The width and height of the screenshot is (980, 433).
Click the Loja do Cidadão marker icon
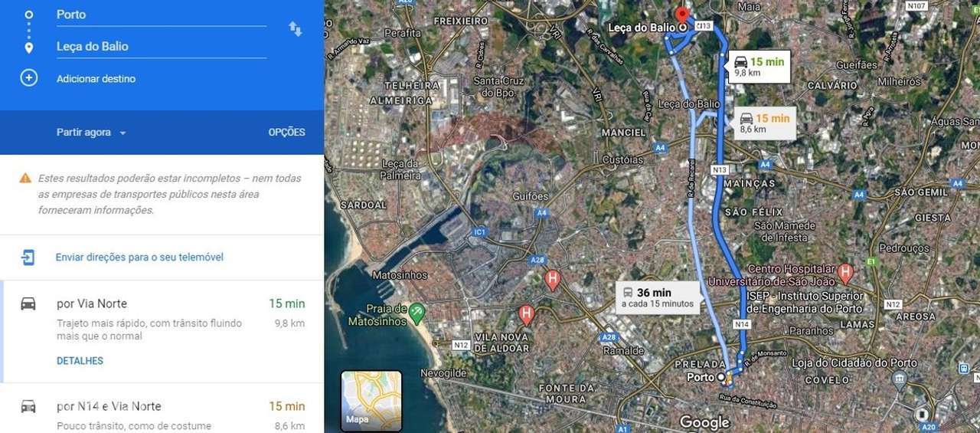[899, 379]
